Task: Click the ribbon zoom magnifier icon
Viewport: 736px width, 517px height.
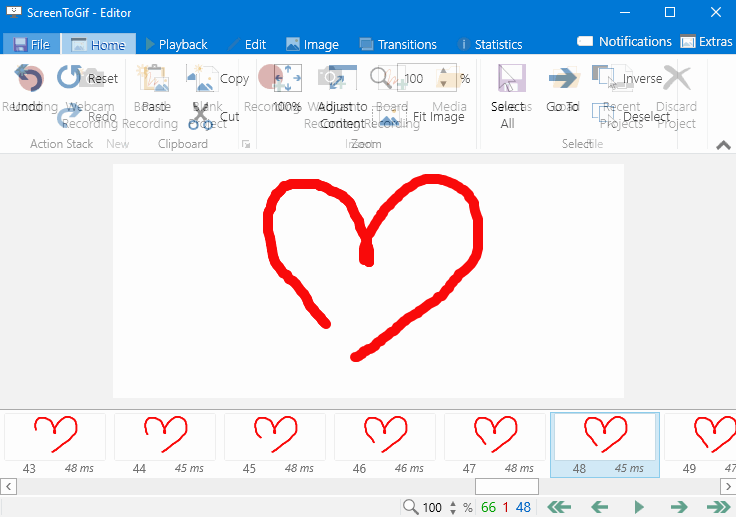Action: (381, 78)
